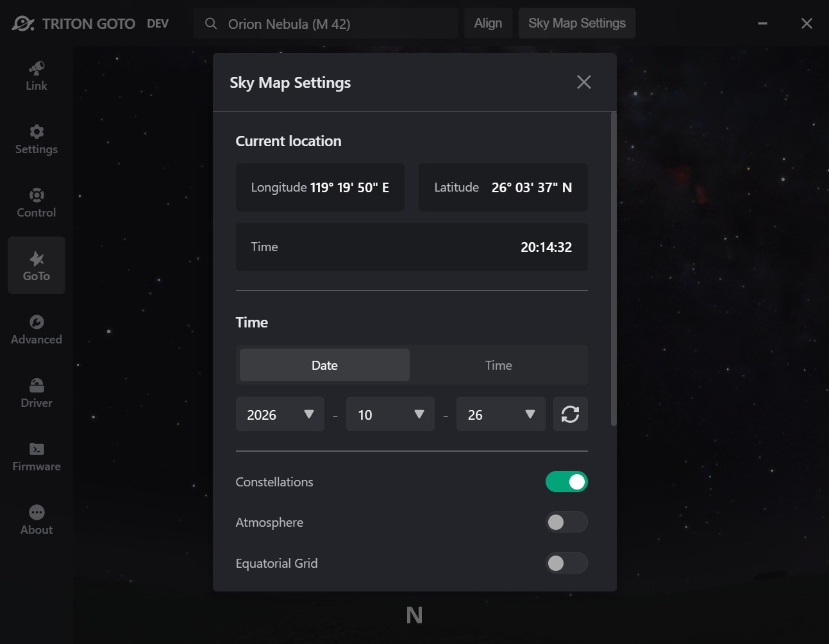Screen dimensions: 829x644
Task: Open the About sidebar icon
Action: click(x=37, y=520)
